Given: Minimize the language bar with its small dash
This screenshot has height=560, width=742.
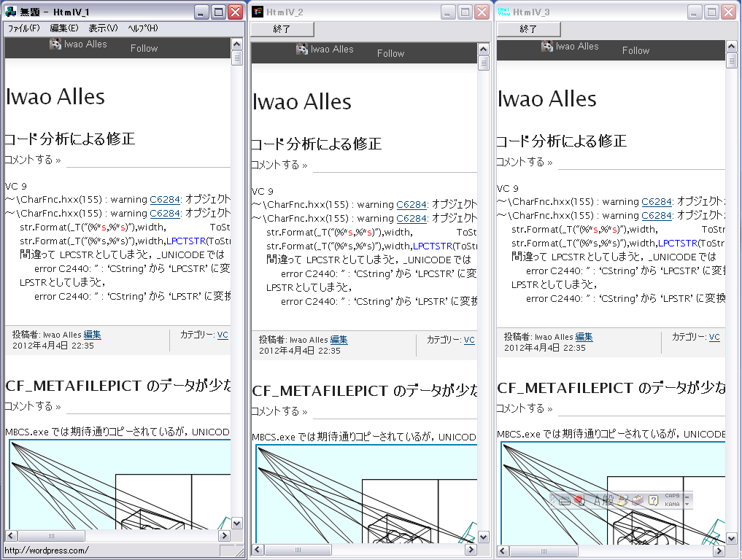Looking at the screenshot, I should pyautogui.click(x=687, y=497).
